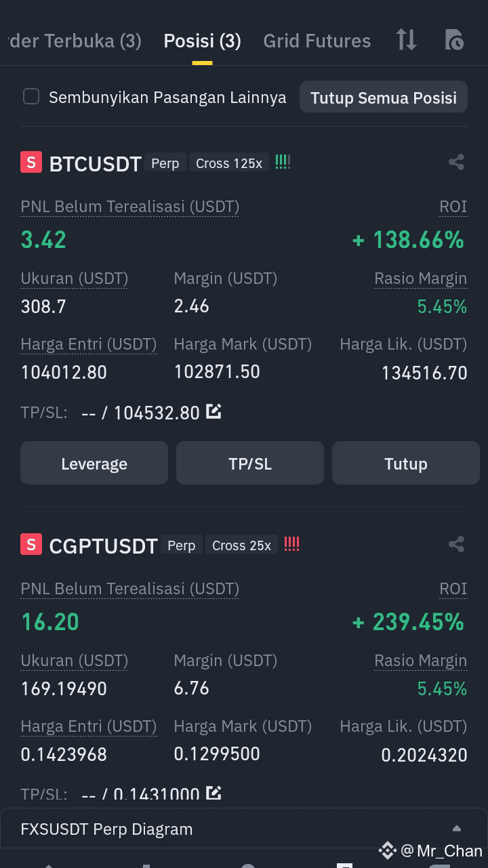
Task: Expand the FXSUSDT Perp Diagram panel
Action: click(457, 828)
